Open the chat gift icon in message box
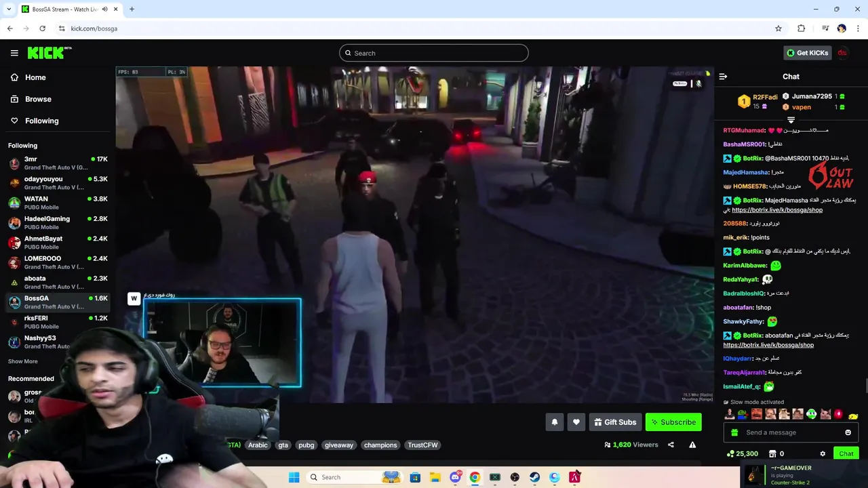Image resolution: width=868 pixels, height=488 pixels. [734, 432]
